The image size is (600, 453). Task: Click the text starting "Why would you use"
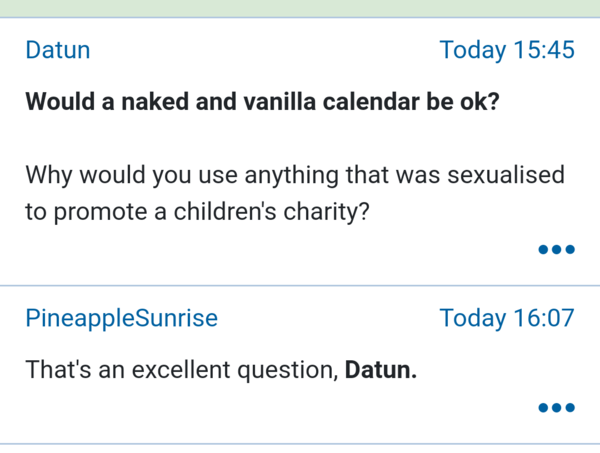[x=294, y=176]
